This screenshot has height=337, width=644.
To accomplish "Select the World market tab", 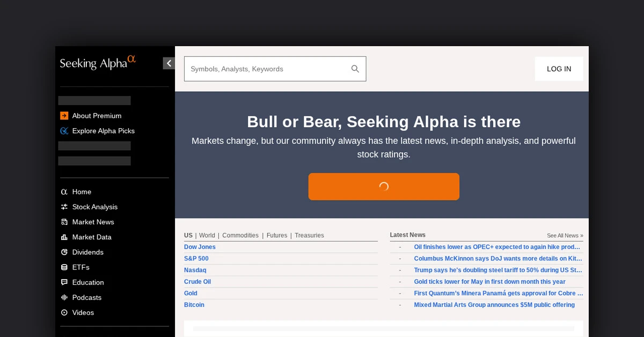I will (207, 235).
